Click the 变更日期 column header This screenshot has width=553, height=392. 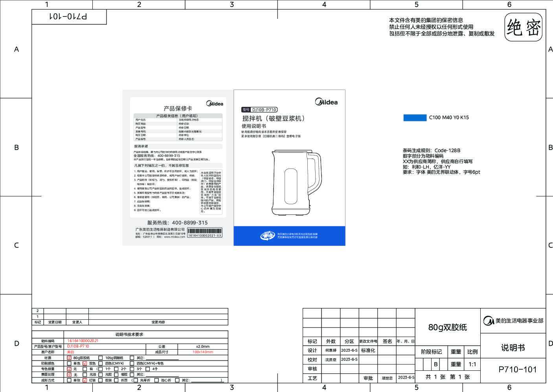(55, 322)
